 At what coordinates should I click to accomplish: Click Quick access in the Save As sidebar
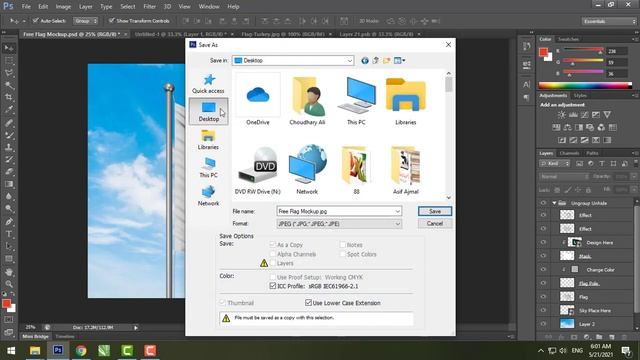[x=208, y=84]
